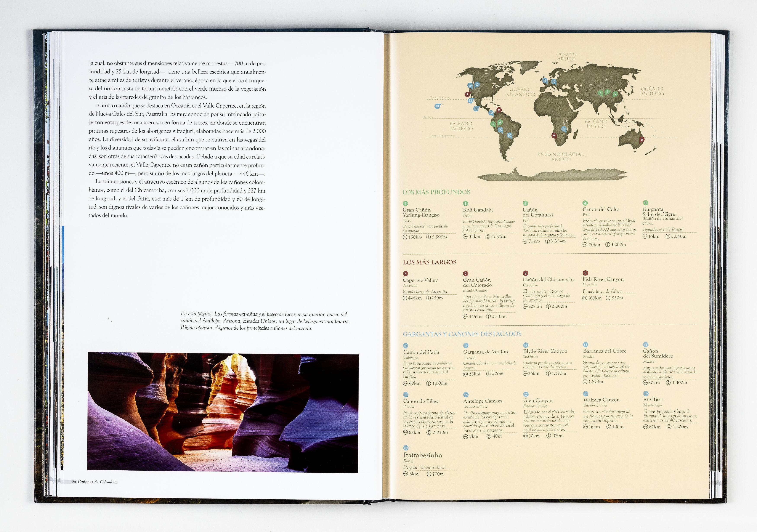Click the 'Cañón del Chicamocha' entry title
This screenshot has width=757, height=532.
[x=549, y=279]
